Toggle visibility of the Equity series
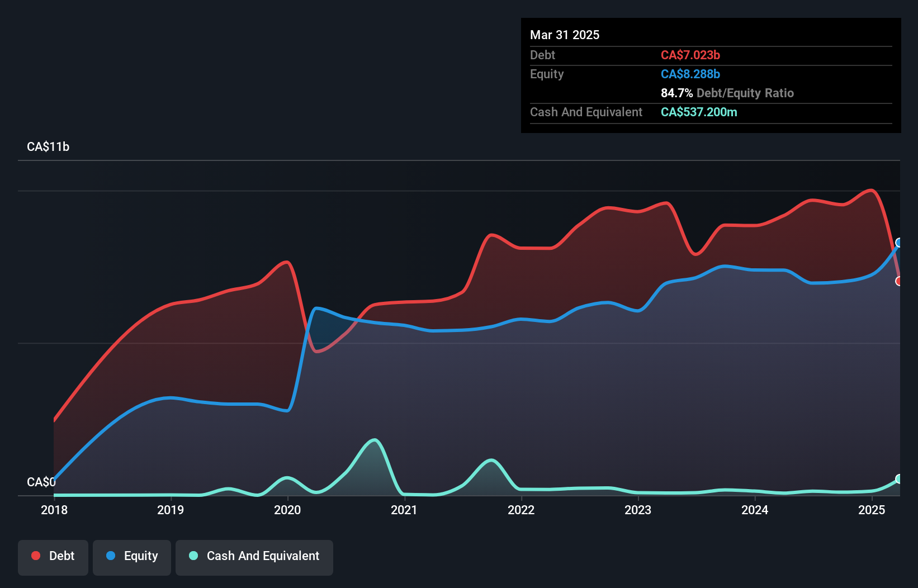918x588 pixels. click(x=131, y=556)
